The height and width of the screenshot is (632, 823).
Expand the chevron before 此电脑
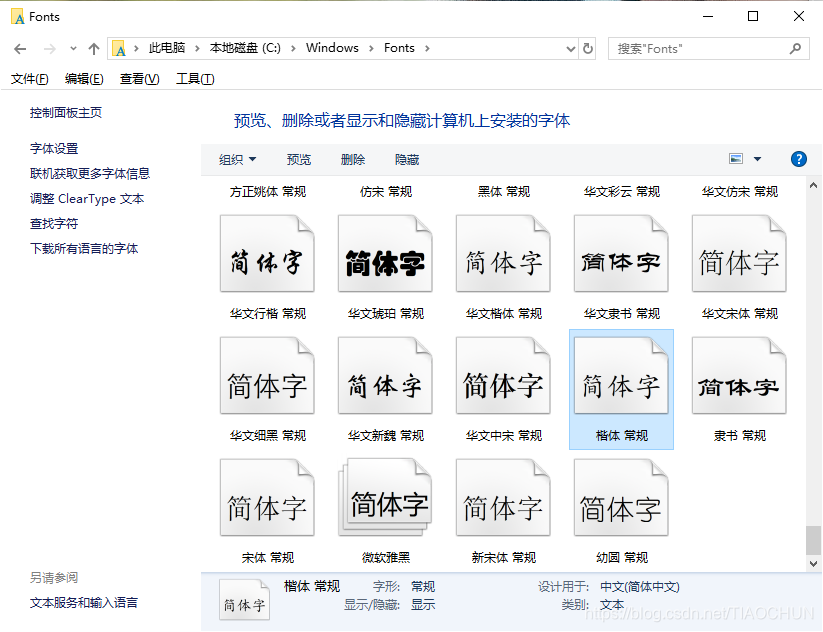136,48
